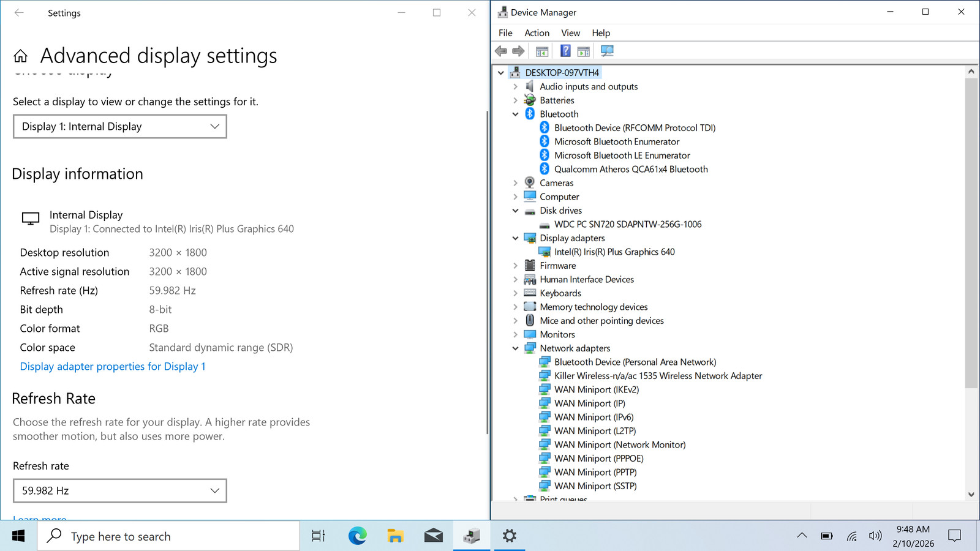
Task: Click the Show/Hide console tree toolbar icon
Action: click(x=542, y=51)
